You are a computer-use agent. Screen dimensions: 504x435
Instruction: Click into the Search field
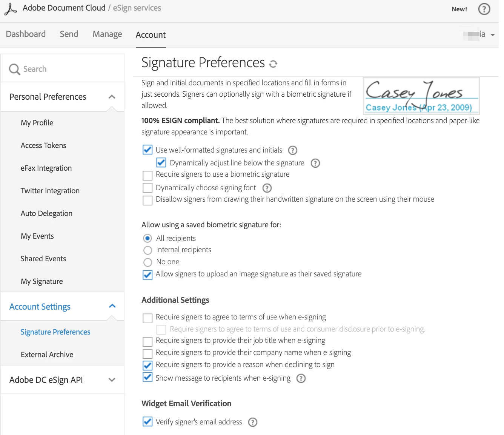tap(63, 69)
